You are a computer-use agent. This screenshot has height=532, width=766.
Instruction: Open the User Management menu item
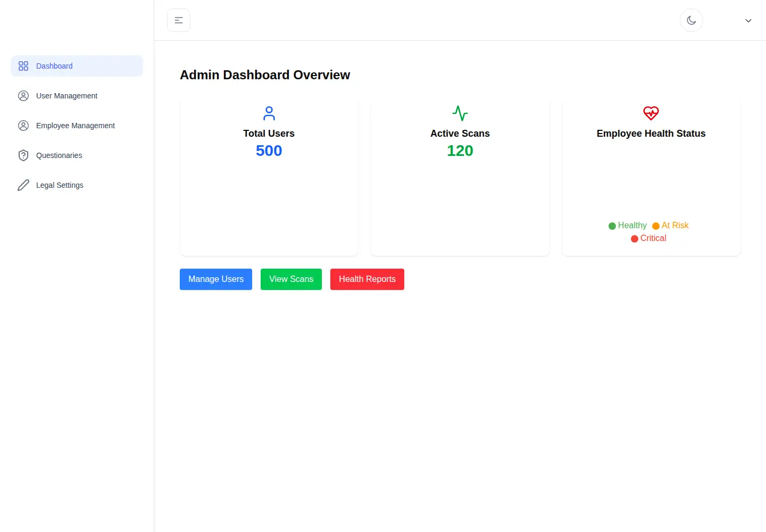[x=77, y=96]
